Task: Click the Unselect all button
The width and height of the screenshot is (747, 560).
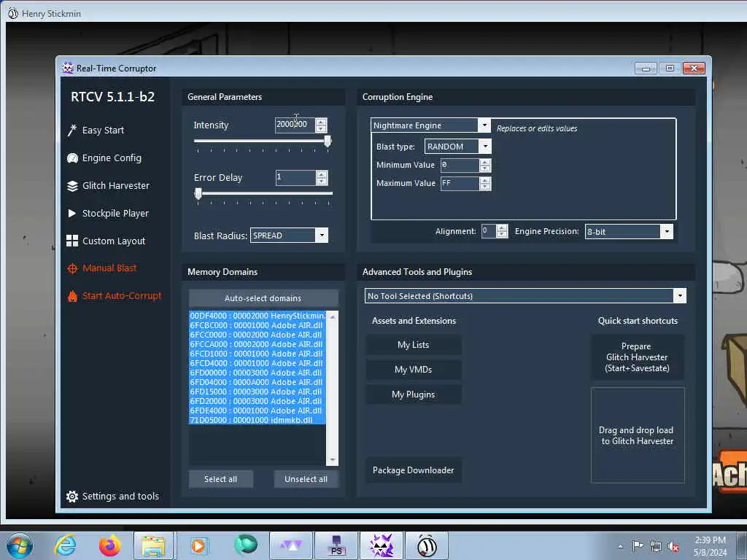Action: tap(306, 479)
